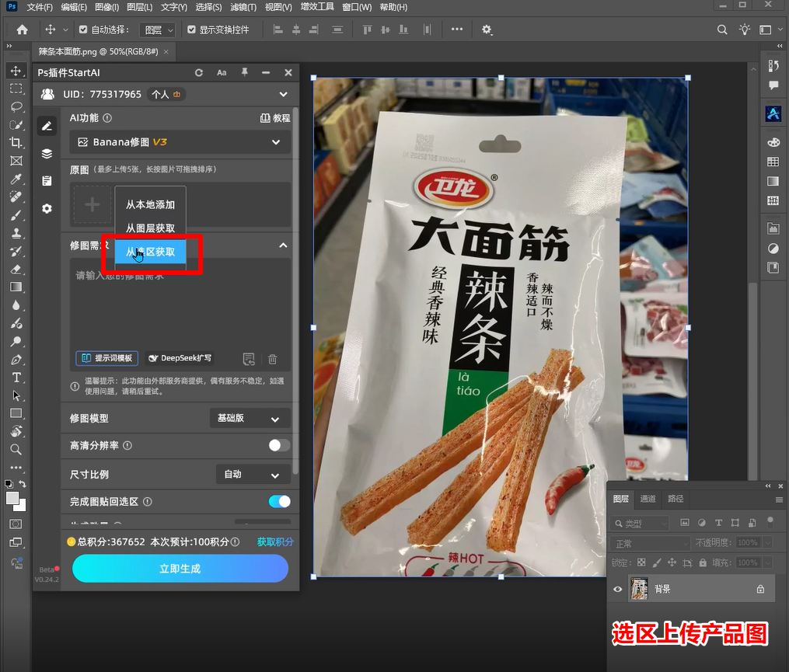Toggle type layer filter icon
The height and width of the screenshot is (672, 789).
[x=718, y=523]
